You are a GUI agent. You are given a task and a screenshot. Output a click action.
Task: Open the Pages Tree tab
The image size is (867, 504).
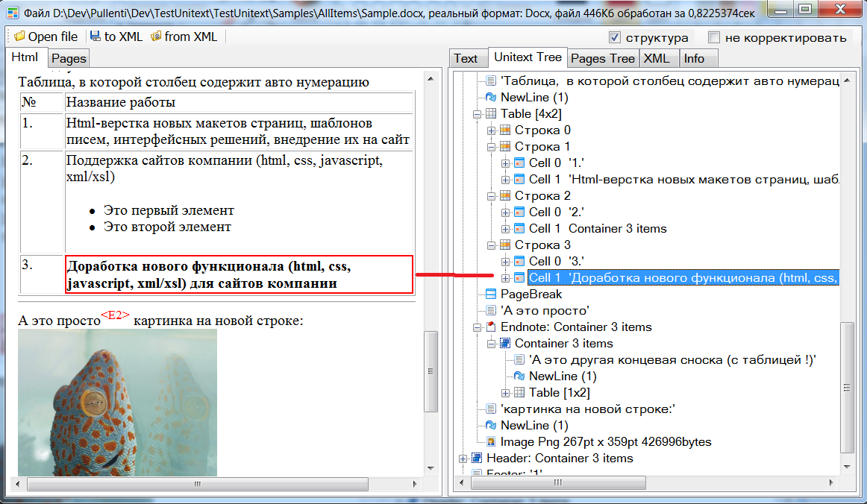tap(602, 58)
